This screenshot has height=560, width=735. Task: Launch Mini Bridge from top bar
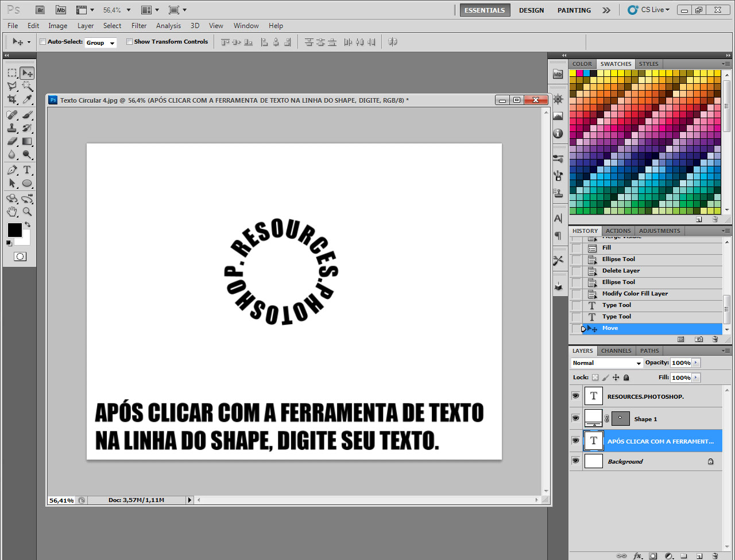point(60,10)
